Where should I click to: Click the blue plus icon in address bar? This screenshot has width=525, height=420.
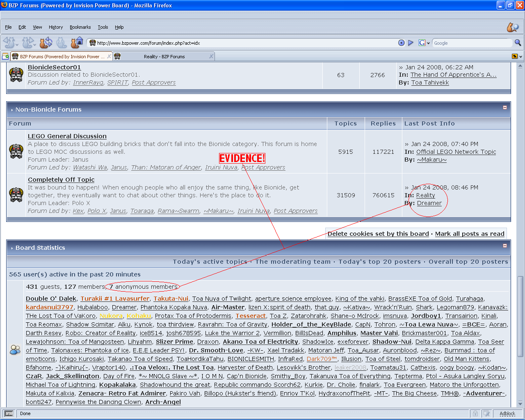click(x=402, y=43)
